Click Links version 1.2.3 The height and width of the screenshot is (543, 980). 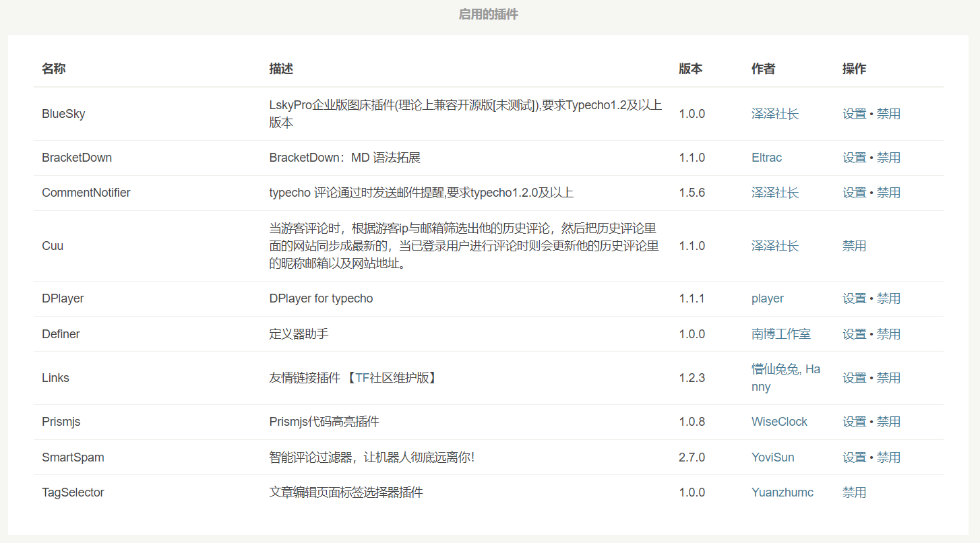pos(692,378)
